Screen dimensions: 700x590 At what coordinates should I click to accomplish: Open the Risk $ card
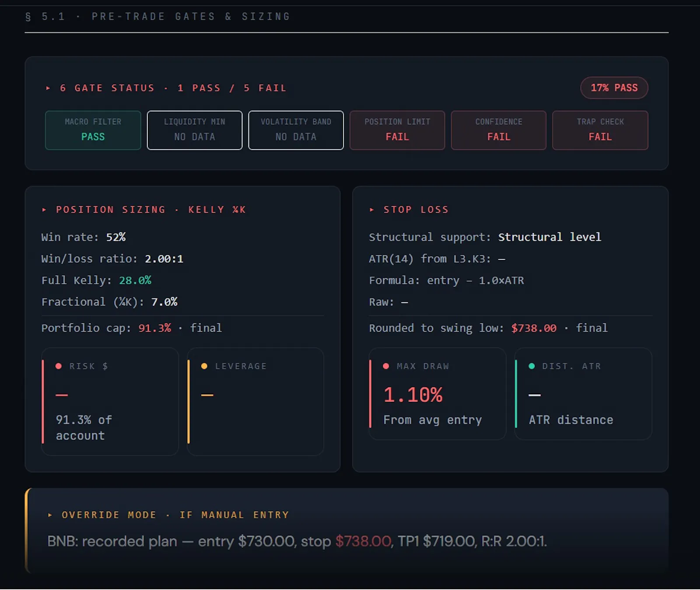[x=110, y=401]
